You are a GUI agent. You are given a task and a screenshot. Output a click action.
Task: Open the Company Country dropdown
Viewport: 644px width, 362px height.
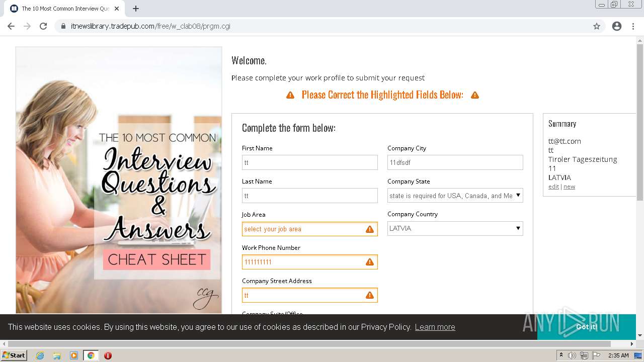click(x=455, y=228)
